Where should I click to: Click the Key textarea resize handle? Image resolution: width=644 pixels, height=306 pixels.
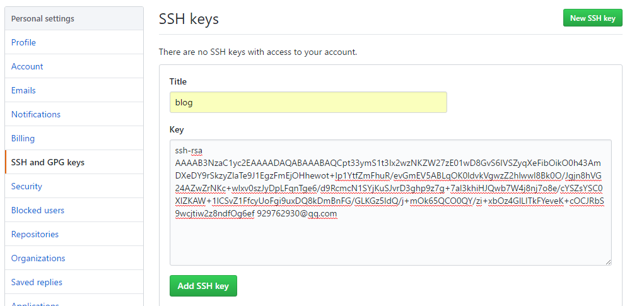tap(608, 262)
